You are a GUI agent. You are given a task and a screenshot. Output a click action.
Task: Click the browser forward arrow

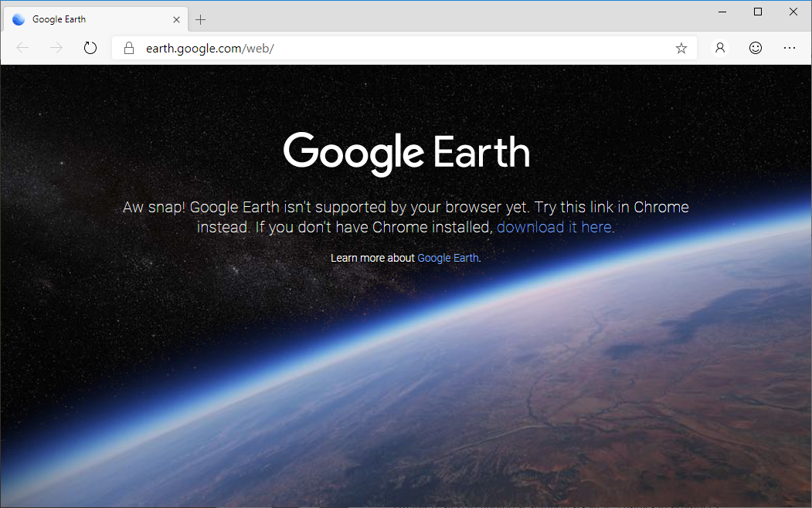(x=56, y=48)
